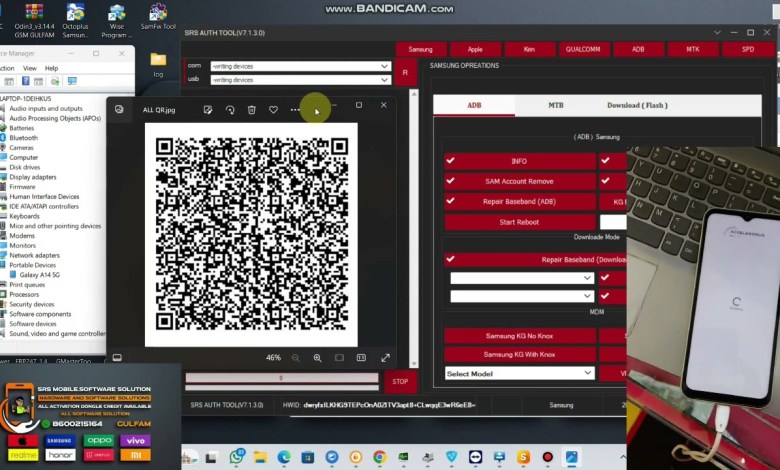Click the SRS log panel vertical scrollbar
Image resolution: width=780 pixels, height=470 pixels.
[414, 229]
